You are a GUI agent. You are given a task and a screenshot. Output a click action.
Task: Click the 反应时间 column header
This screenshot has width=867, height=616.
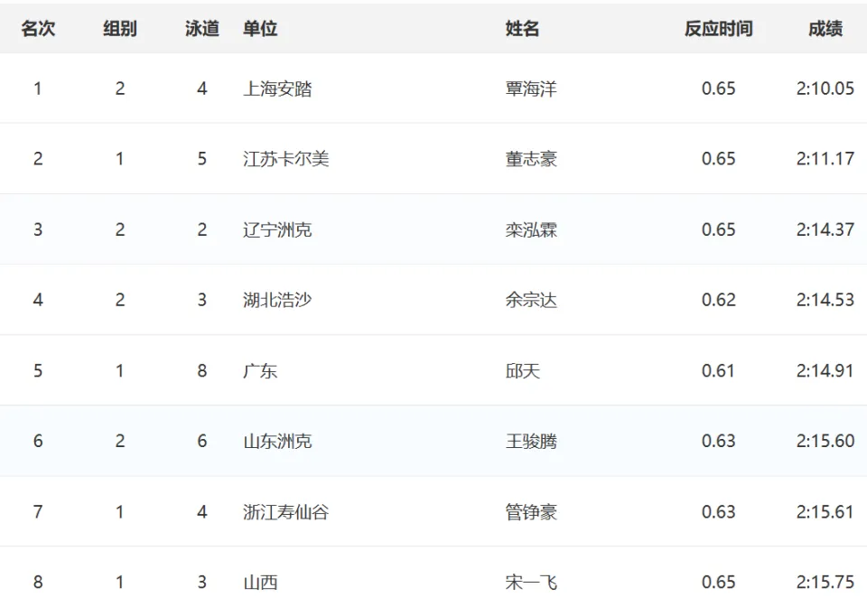click(718, 28)
